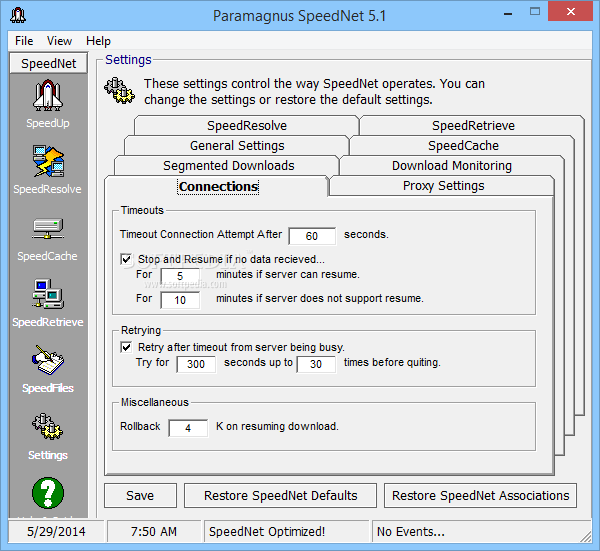Click the SpeedNet sidebar header button

(49, 64)
